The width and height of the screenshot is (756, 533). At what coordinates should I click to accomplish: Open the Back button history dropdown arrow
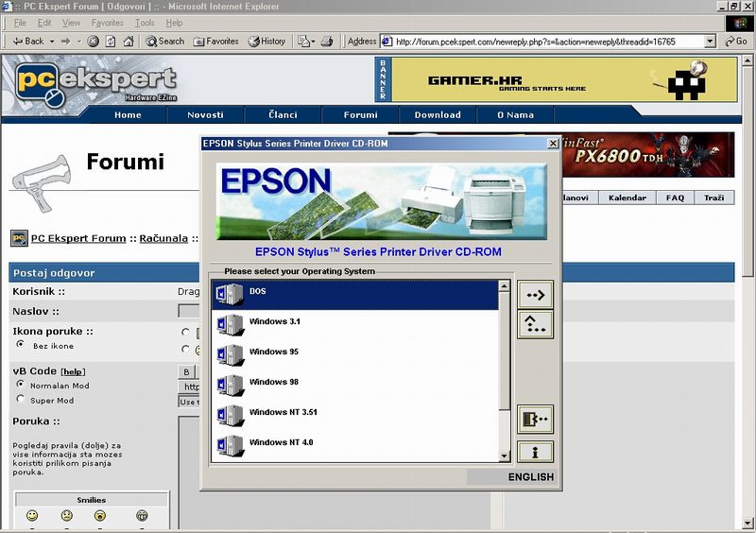(x=51, y=42)
